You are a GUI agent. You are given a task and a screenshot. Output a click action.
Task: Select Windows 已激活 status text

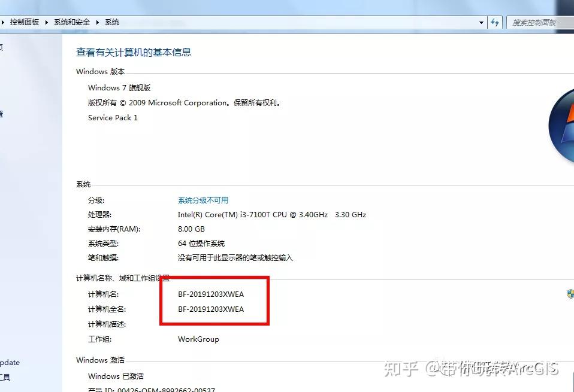(x=116, y=376)
